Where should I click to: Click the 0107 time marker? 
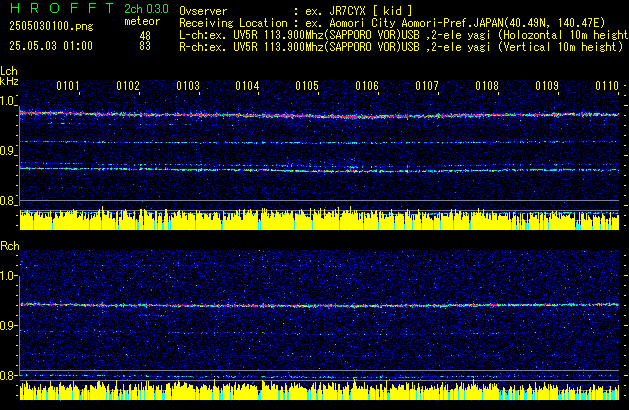(x=427, y=86)
